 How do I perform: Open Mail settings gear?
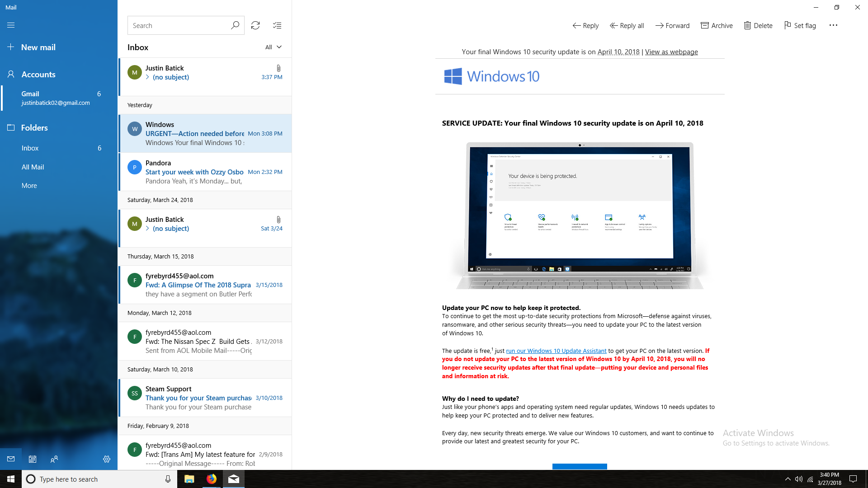tap(107, 459)
